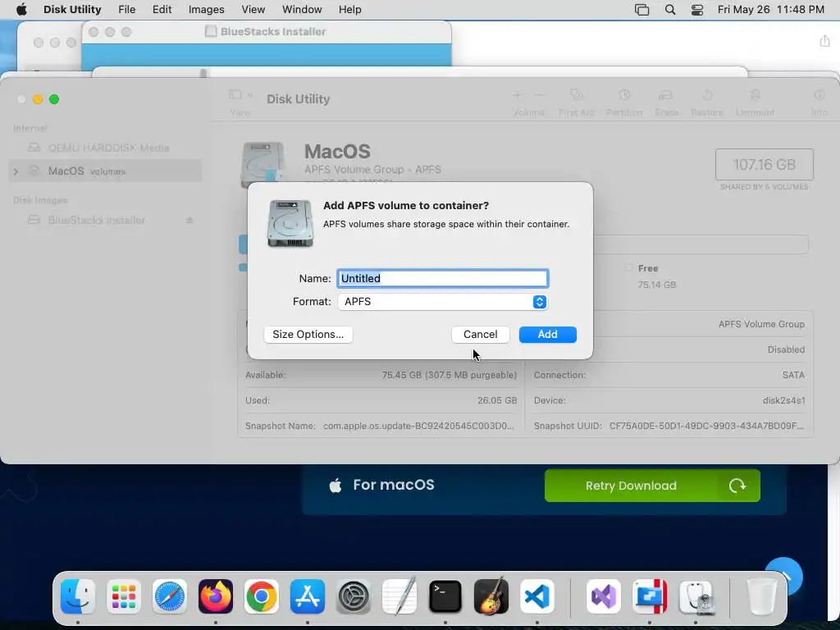Open the Window menu

coord(302,10)
